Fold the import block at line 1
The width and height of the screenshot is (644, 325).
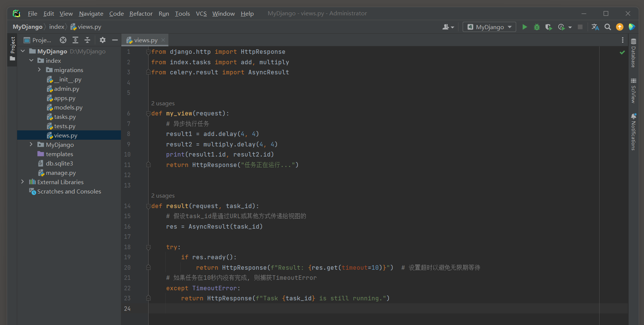point(148,52)
